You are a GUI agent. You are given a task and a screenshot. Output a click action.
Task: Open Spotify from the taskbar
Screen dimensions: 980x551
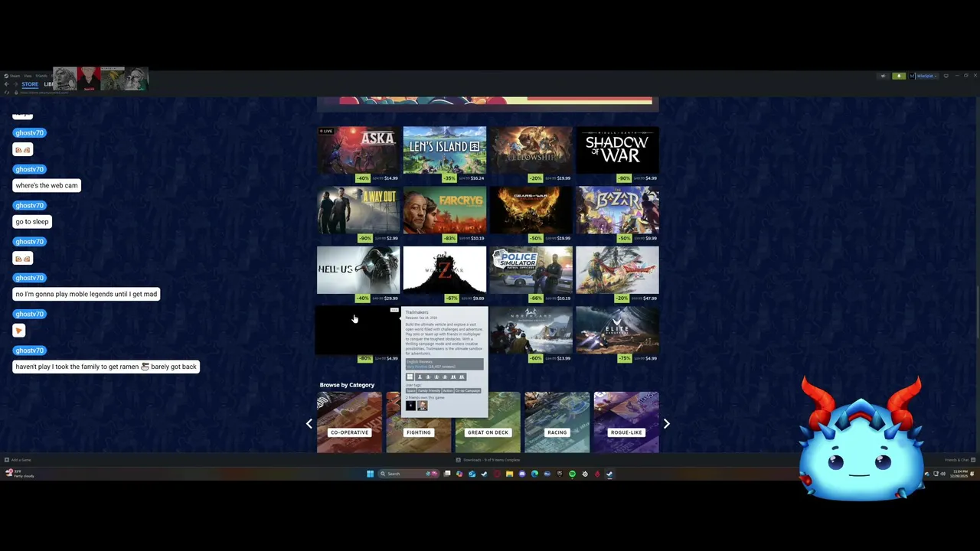pos(572,474)
